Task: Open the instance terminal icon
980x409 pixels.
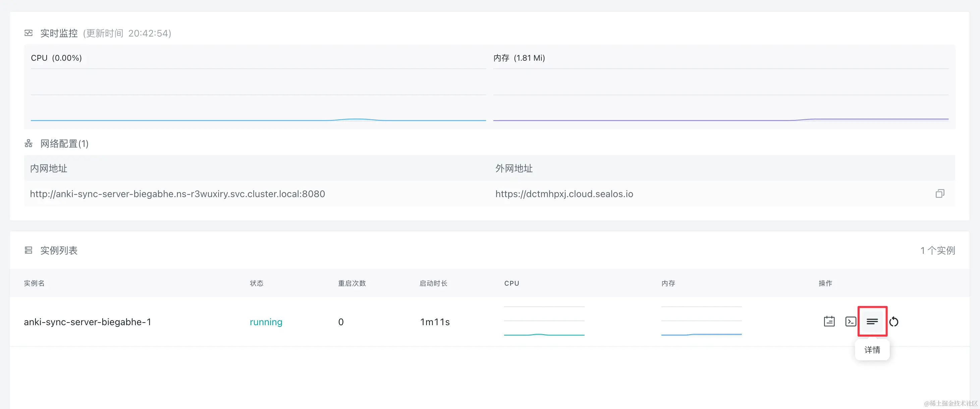Action: (851, 322)
